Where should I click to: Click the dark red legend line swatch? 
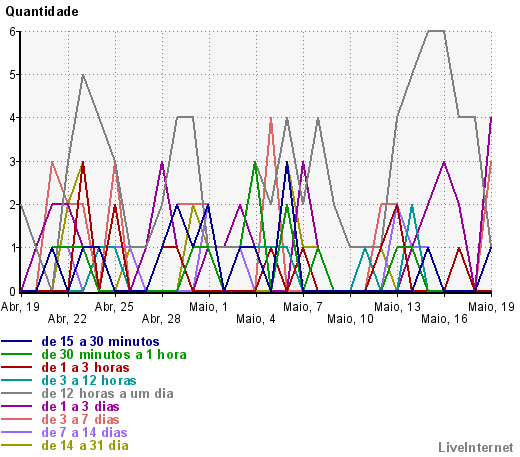coord(17,367)
